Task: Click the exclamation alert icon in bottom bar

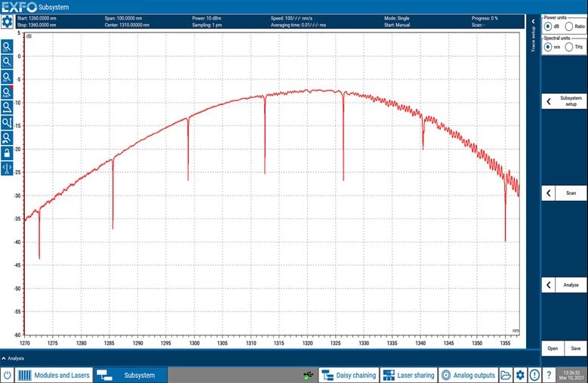Action: click(x=534, y=375)
